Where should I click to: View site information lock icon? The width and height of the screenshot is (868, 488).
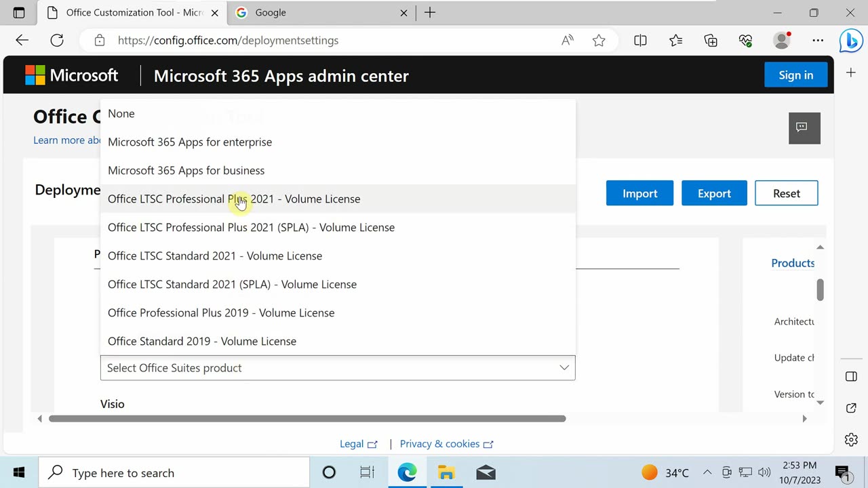[100, 41]
